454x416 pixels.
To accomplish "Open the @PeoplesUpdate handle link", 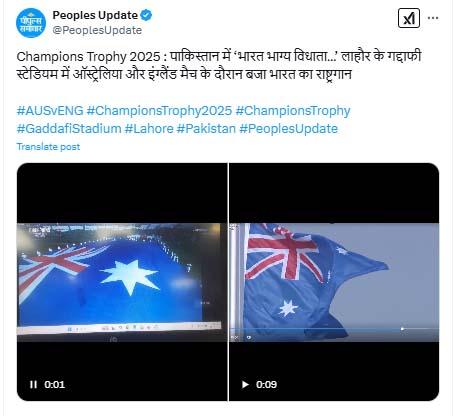I will tap(97, 30).
